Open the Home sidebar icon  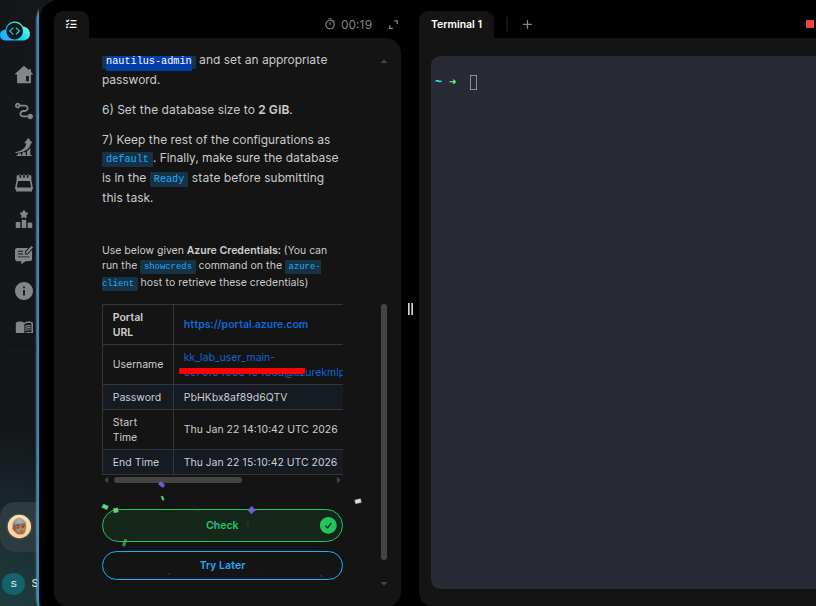pos(23,74)
